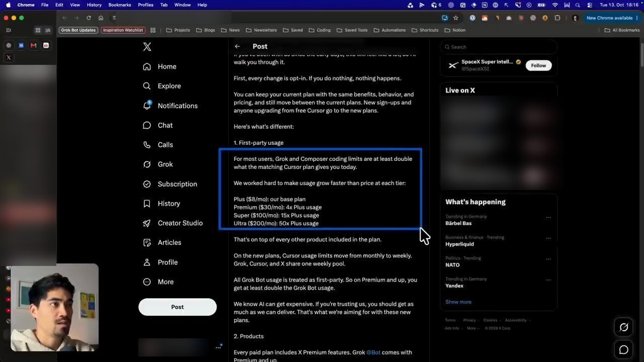Image resolution: width=644 pixels, height=362 pixels.
Task: Open options for Bärbel Bas trend
Action: [548, 218]
